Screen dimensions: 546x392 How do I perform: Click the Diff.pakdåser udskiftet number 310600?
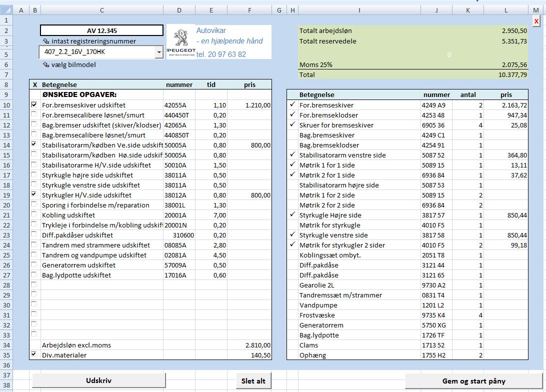[x=183, y=235]
